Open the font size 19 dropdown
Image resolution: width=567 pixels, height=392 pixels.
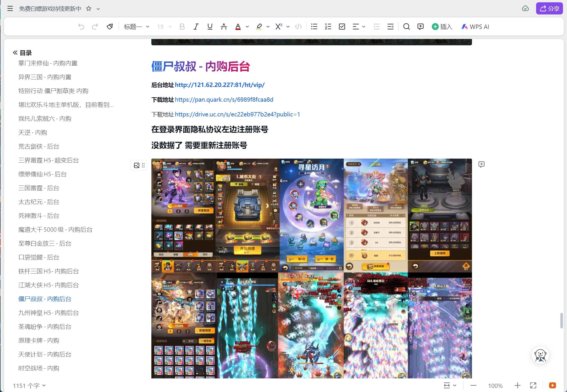tap(164, 27)
